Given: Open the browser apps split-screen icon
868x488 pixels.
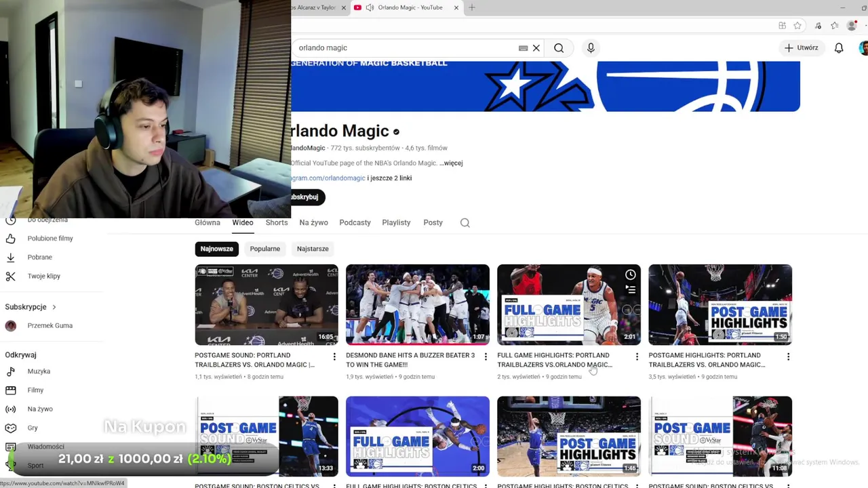Looking at the screenshot, I should click(782, 26).
